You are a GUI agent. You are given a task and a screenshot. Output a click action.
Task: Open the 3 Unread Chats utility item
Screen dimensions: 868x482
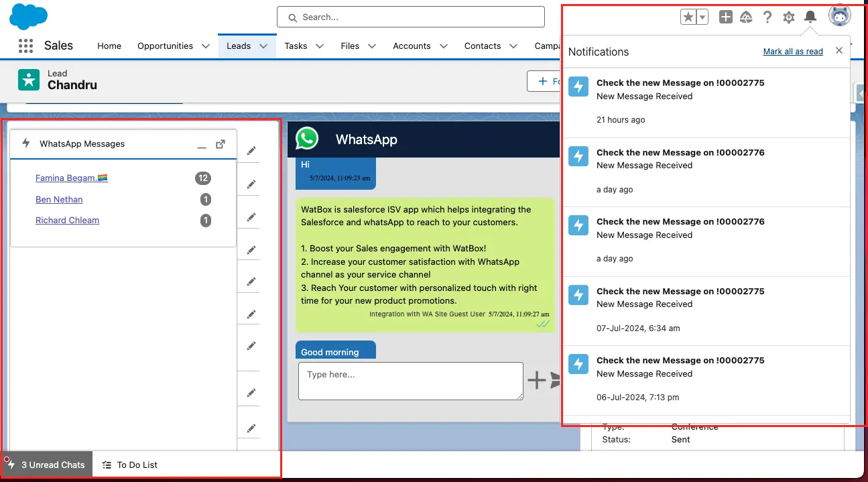tap(46, 465)
